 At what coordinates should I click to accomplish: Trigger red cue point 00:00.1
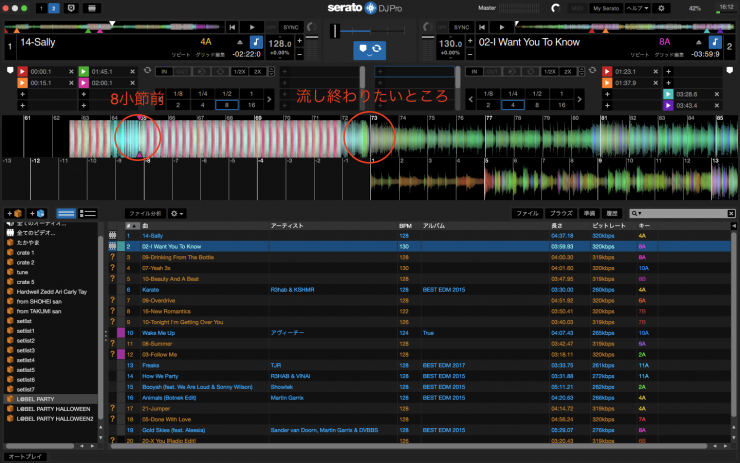tap(22, 71)
